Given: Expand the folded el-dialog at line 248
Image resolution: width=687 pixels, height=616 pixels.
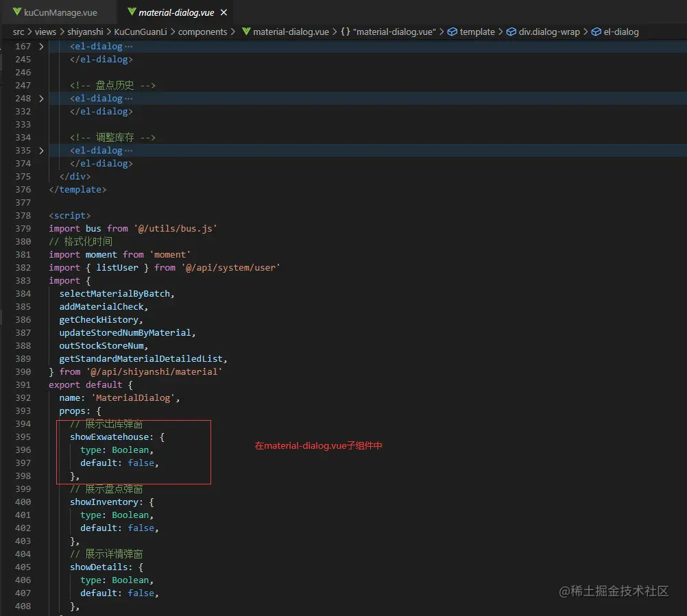Looking at the screenshot, I should (x=41, y=99).
